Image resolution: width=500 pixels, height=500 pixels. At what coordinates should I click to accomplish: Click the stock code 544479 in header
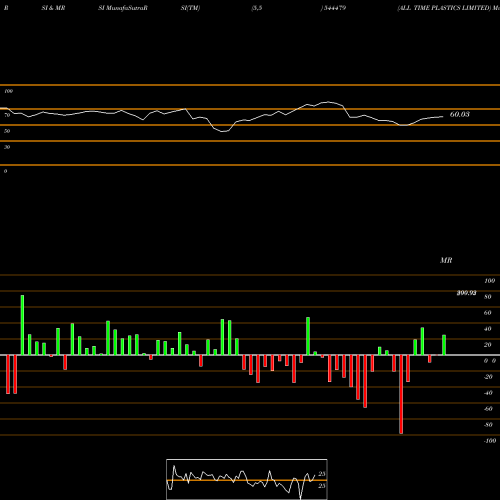click(335, 8)
